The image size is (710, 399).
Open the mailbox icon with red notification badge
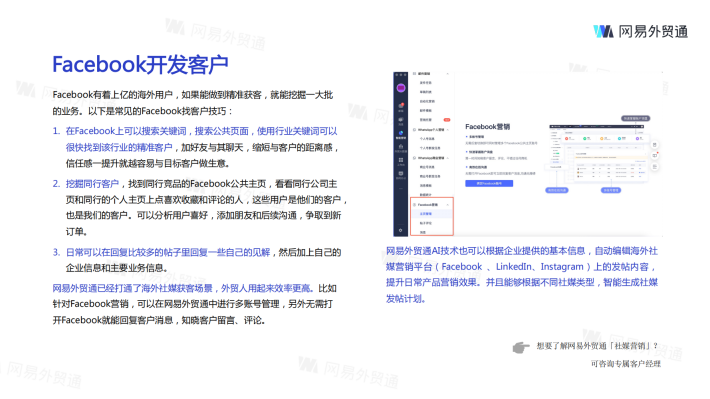[x=401, y=106]
